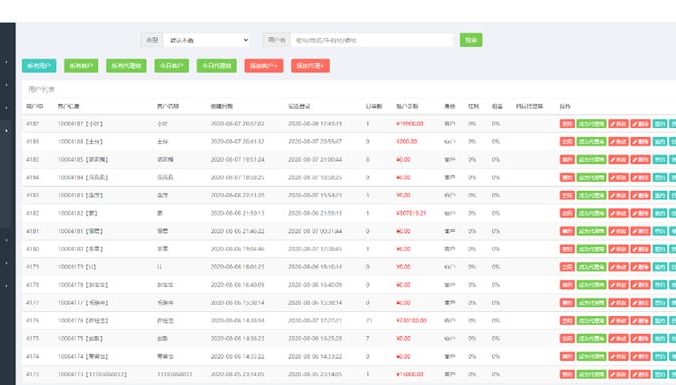676x385 pixels.
Task: Click the second pencil button in row 4181
Action: (640, 231)
